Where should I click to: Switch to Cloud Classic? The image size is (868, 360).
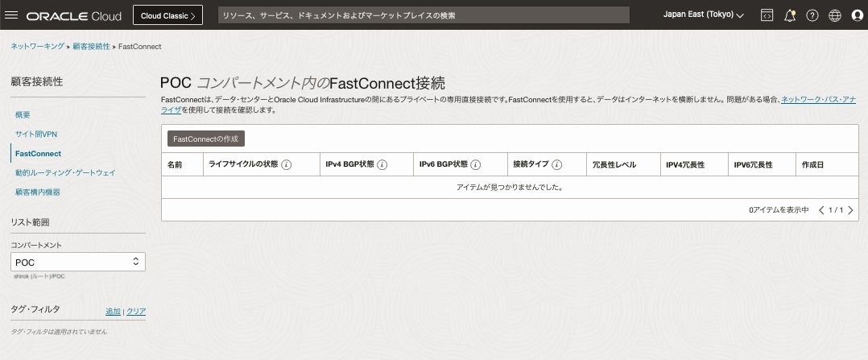[x=167, y=15]
